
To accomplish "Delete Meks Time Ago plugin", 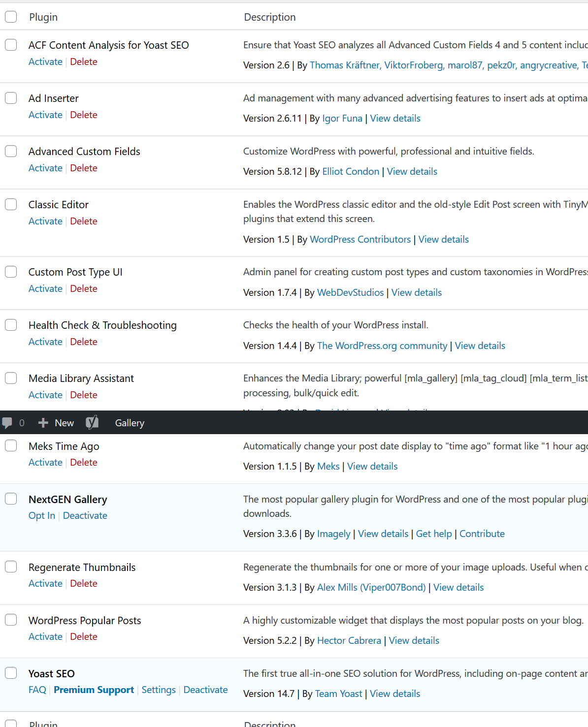I will (x=84, y=462).
